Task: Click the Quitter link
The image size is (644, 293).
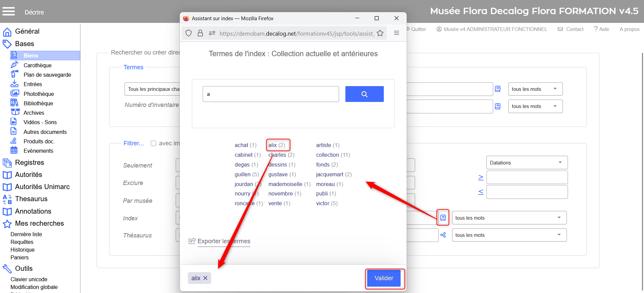Action: click(x=418, y=29)
